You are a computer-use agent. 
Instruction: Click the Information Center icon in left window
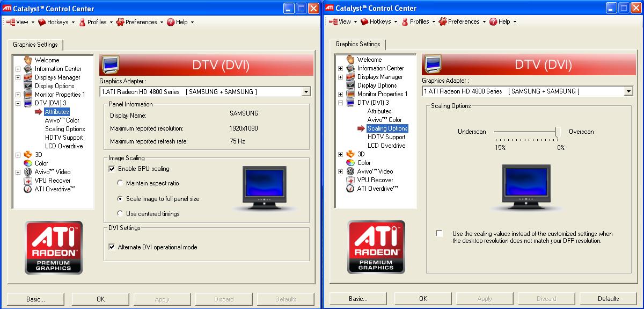[x=28, y=69]
